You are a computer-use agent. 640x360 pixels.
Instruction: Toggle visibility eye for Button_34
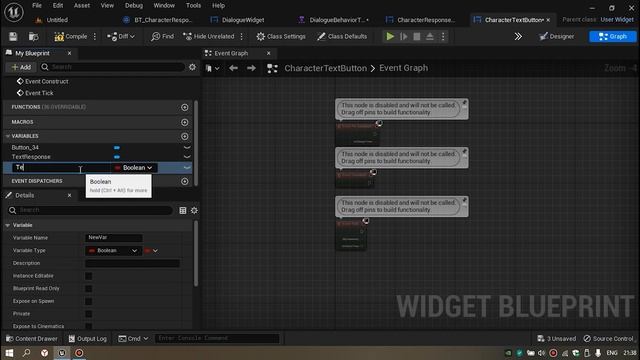pos(187,147)
